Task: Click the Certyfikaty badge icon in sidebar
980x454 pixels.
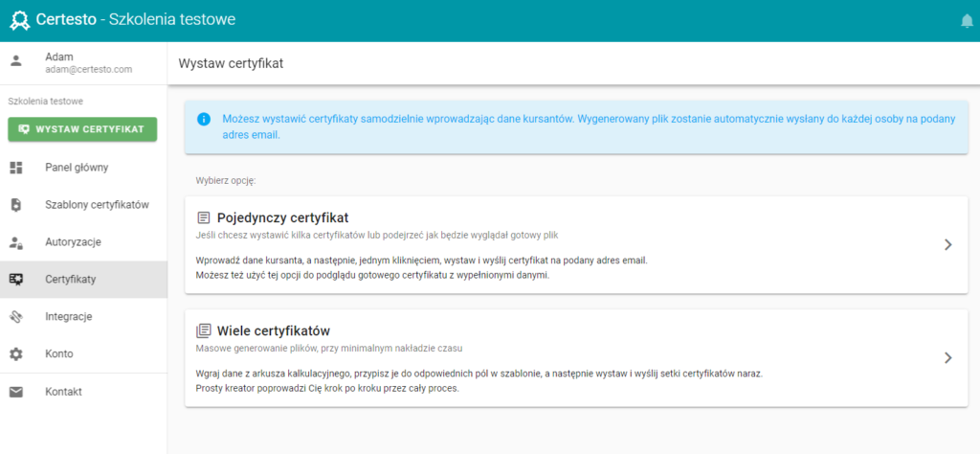Action: tap(16, 280)
